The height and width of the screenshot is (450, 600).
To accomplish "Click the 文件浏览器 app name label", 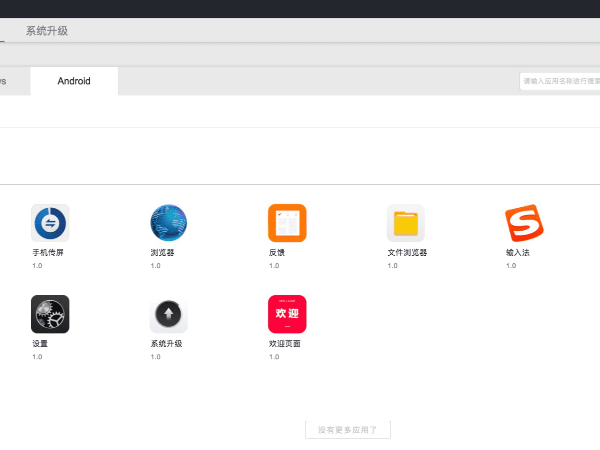I will (x=407, y=253).
